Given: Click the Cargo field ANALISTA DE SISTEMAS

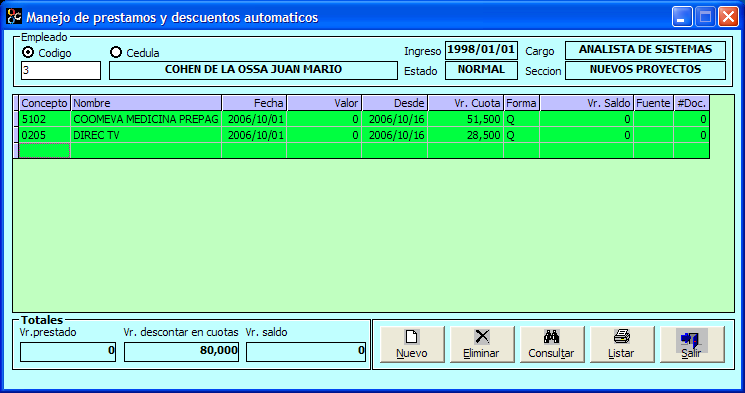Looking at the screenshot, I should 645,50.
